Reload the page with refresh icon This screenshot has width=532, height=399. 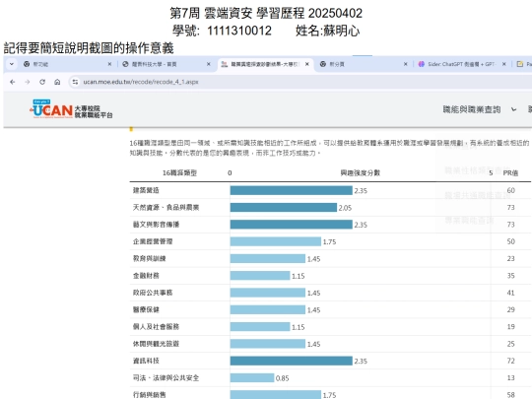point(42,82)
